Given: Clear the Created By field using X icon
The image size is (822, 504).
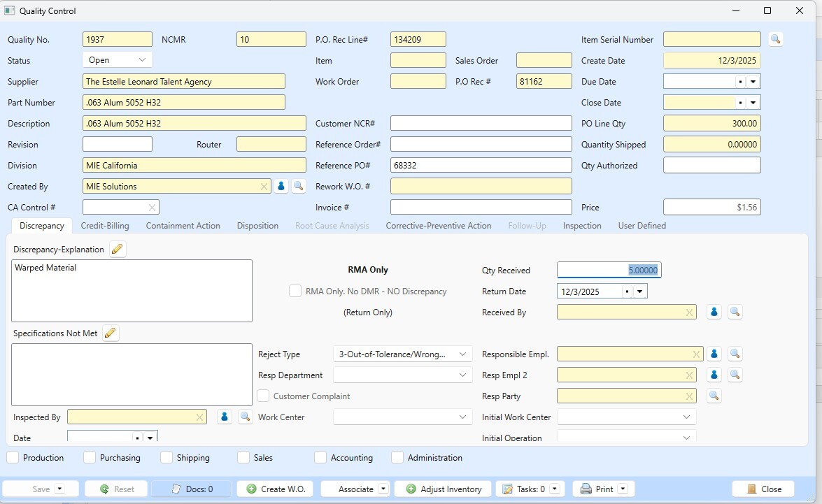Looking at the screenshot, I should 264,186.
